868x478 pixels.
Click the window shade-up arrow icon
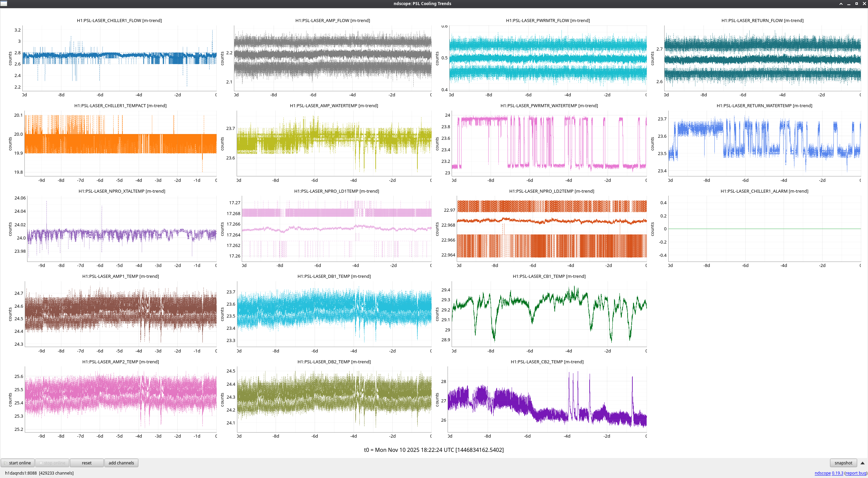click(841, 3)
